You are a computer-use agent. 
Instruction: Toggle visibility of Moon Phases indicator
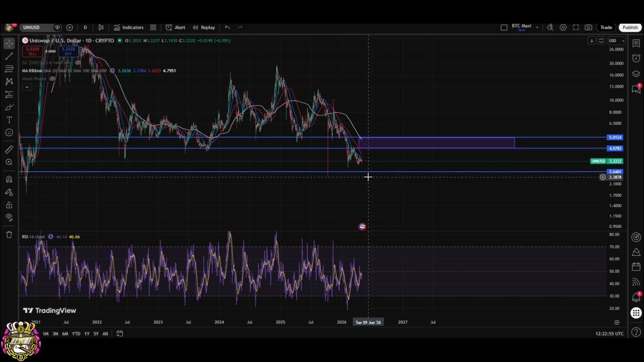[x=52, y=78]
